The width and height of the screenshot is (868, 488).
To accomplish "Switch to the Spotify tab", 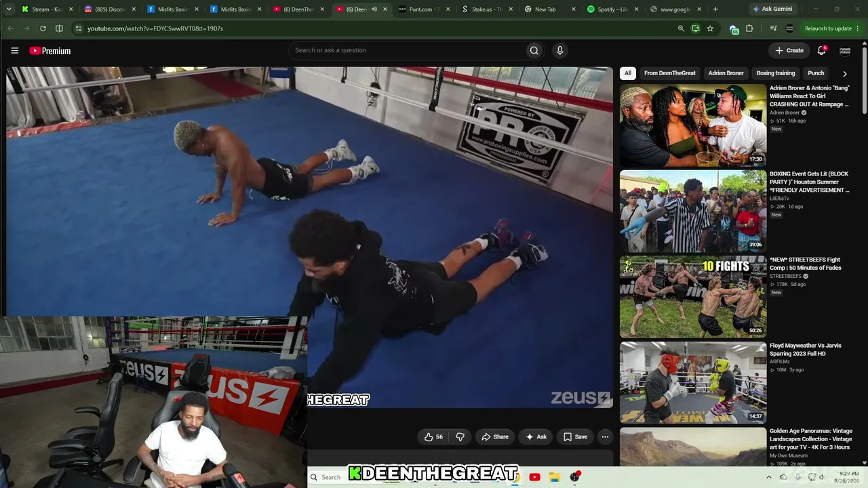I will tap(611, 9).
